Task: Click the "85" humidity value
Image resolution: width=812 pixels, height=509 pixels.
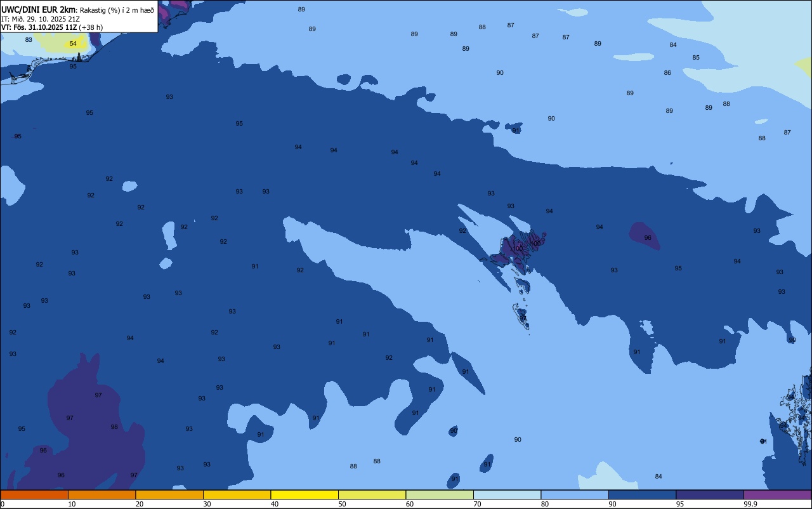Action: click(x=696, y=58)
